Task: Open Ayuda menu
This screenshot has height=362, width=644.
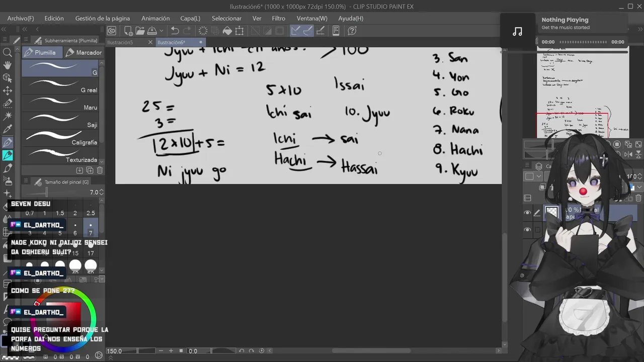Action: (351, 19)
